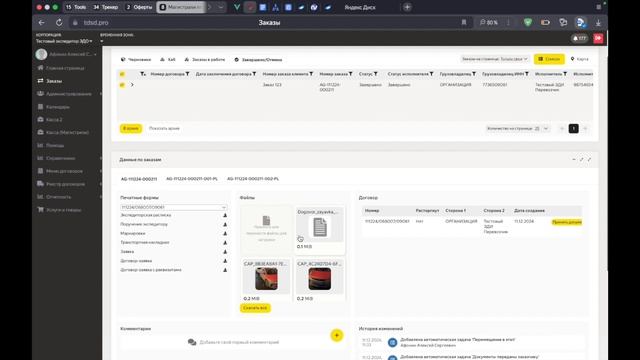Screen dimensions: 640x360
Task: Click the yellow Скачать все button
Action: click(255, 308)
